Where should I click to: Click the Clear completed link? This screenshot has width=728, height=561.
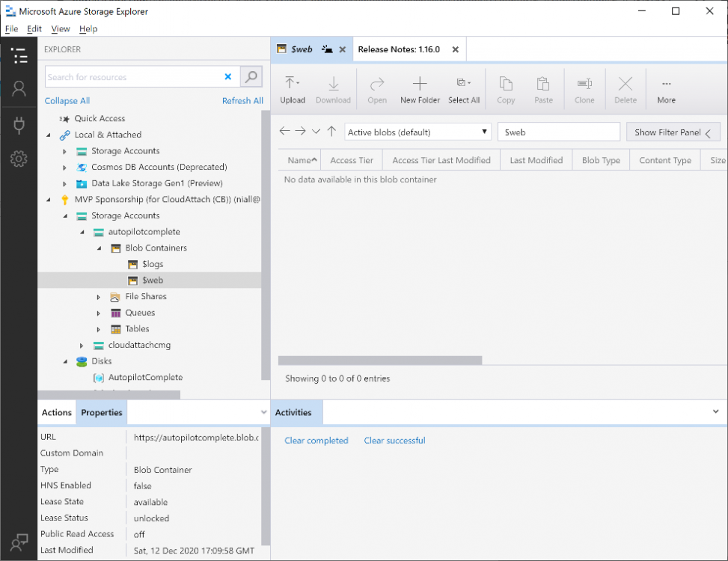click(316, 441)
